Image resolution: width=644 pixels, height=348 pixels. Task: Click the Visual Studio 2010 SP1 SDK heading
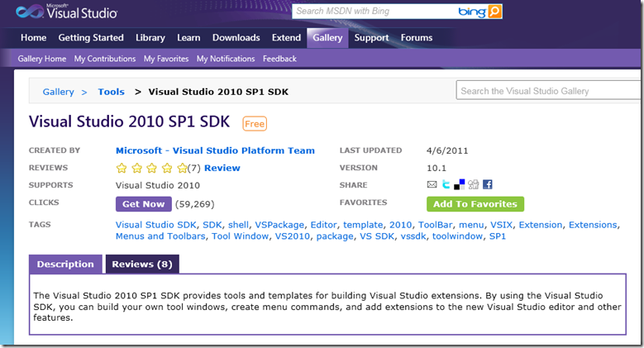point(129,122)
